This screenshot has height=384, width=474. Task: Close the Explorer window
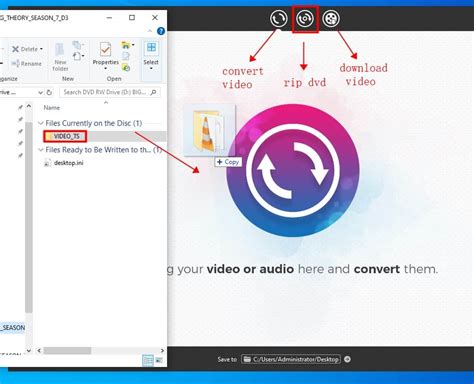pyautogui.click(x=155, y=18)
